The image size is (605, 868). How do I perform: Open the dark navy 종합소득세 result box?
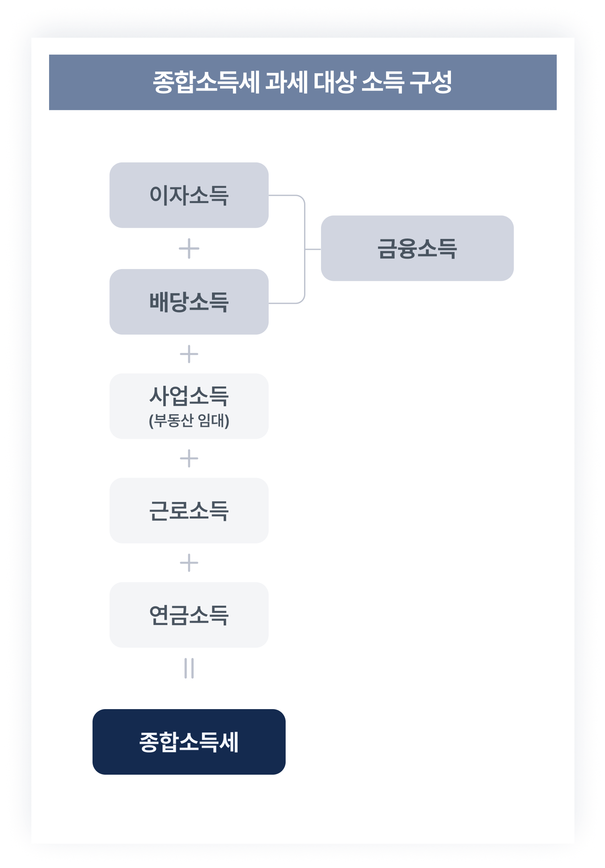click(189, 742)
